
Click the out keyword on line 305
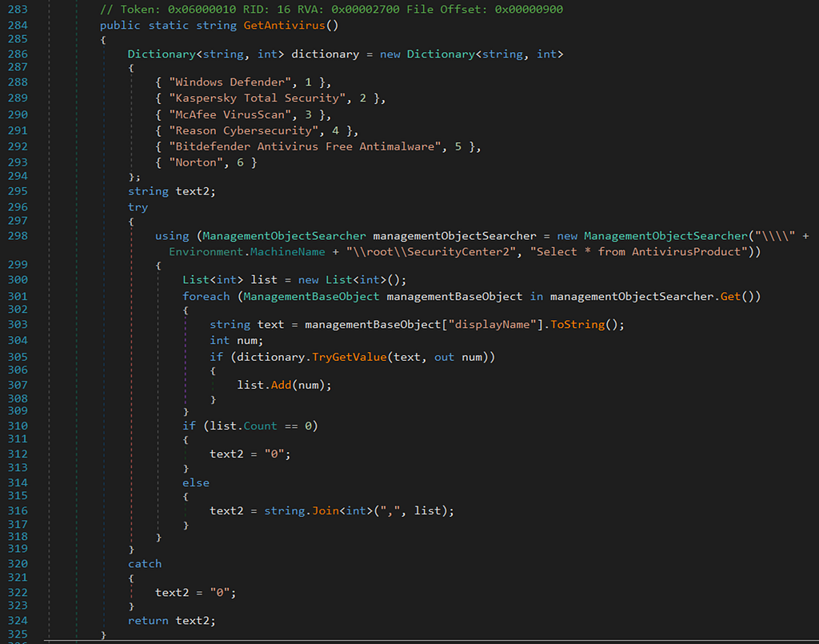[x=444, y=358]
